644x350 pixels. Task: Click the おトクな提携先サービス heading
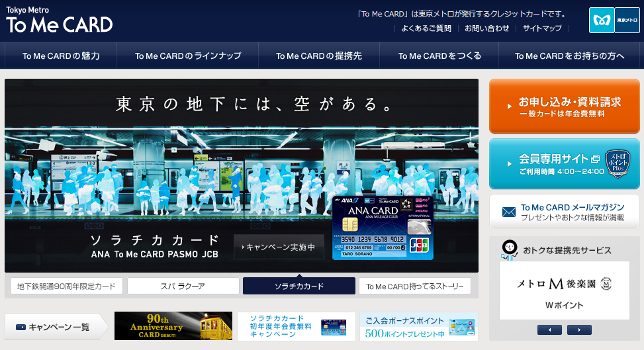point(567,250)
